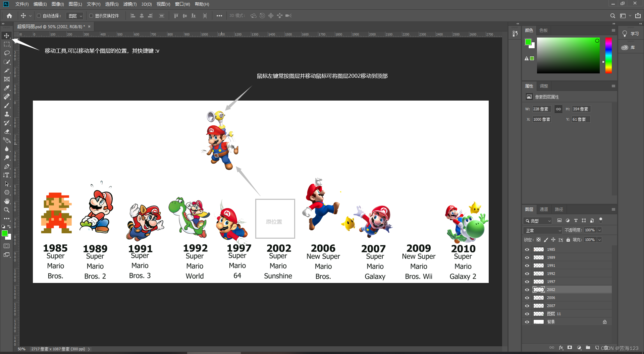Lock transparent pixels icon

tap(539, 240)
